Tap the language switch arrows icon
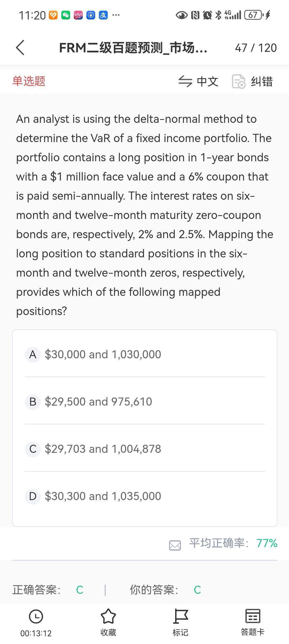The image size is (289, 644). tap(185, 81)
